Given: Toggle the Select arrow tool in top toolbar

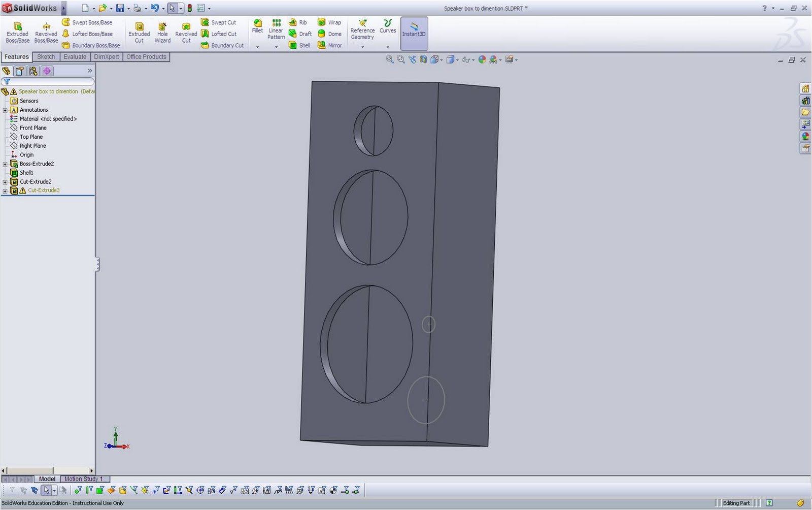Looking at the screenshot, I should 172,8.
